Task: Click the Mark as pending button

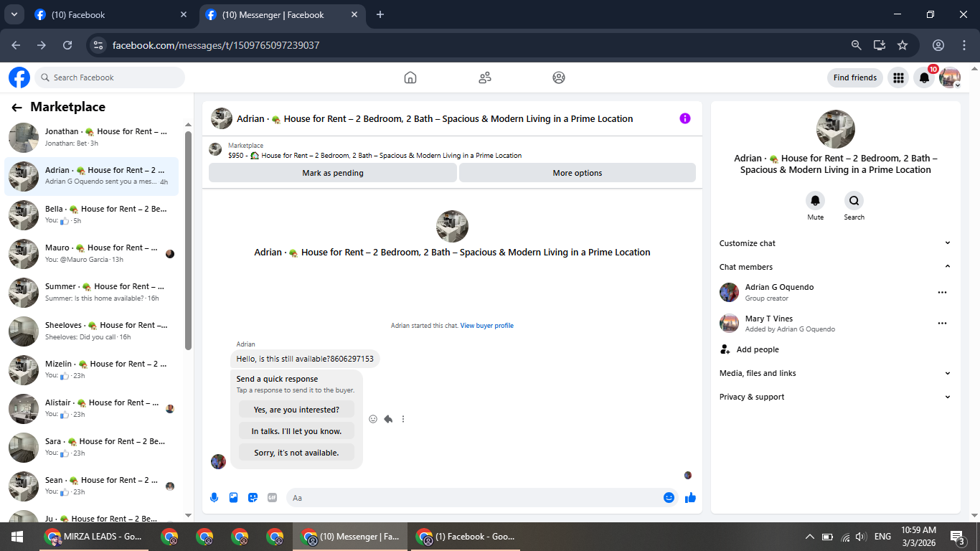Action: click(333, 173)
